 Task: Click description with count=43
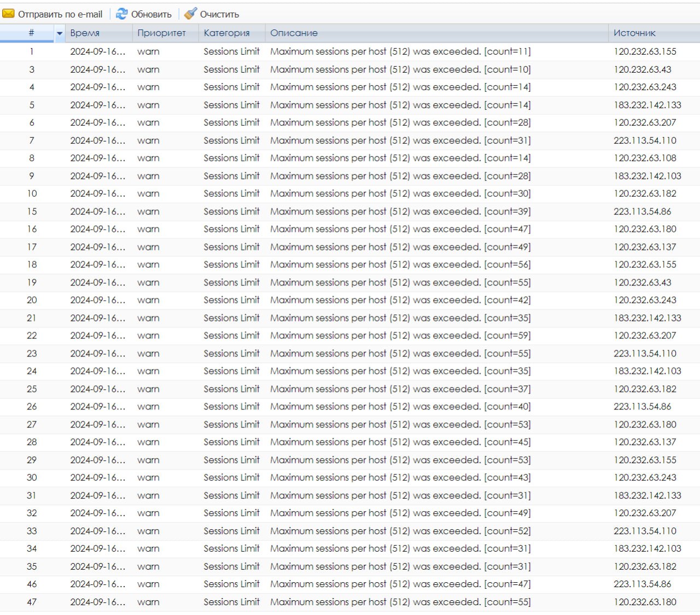click(x=400, y=478)
